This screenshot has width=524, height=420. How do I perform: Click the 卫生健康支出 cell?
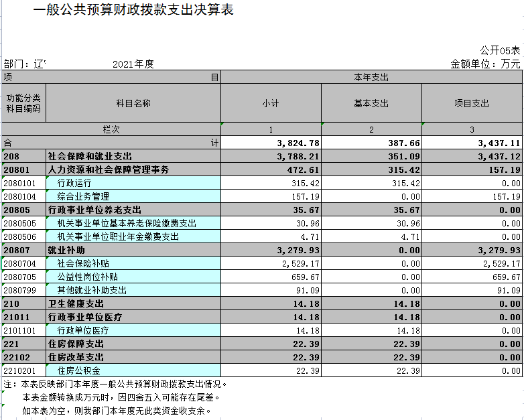pos(133,303)
